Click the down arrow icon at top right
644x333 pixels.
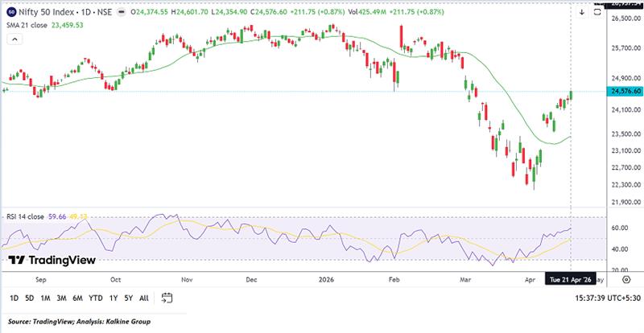point(581,12)
